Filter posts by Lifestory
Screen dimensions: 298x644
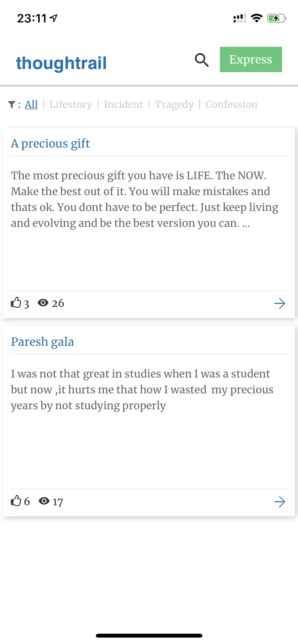[x=71, y=104]
